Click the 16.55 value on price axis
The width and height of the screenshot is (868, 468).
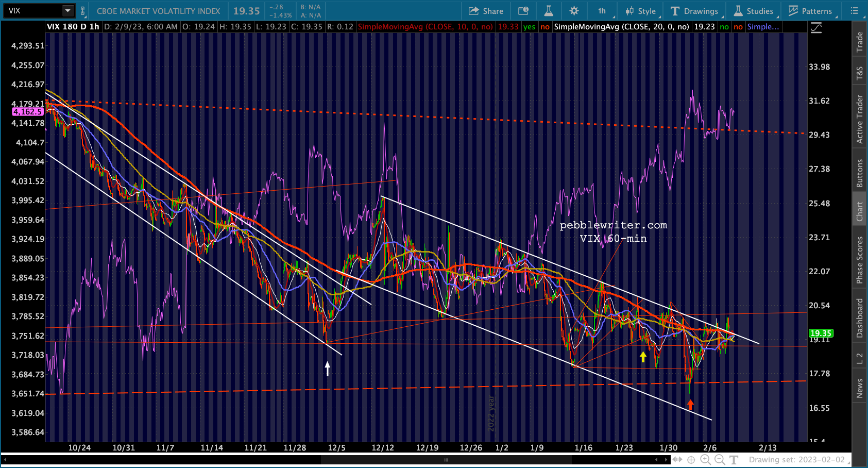pyautogui.click(x=819, y=408)
